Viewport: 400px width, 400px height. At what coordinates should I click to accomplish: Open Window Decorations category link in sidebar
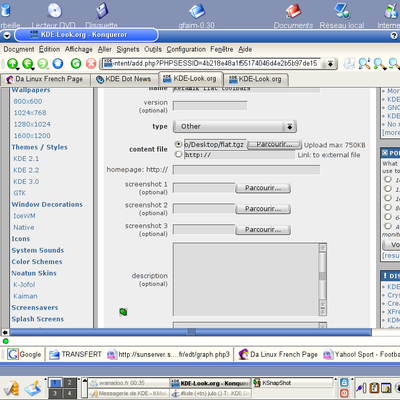click(x=47, y=204)
